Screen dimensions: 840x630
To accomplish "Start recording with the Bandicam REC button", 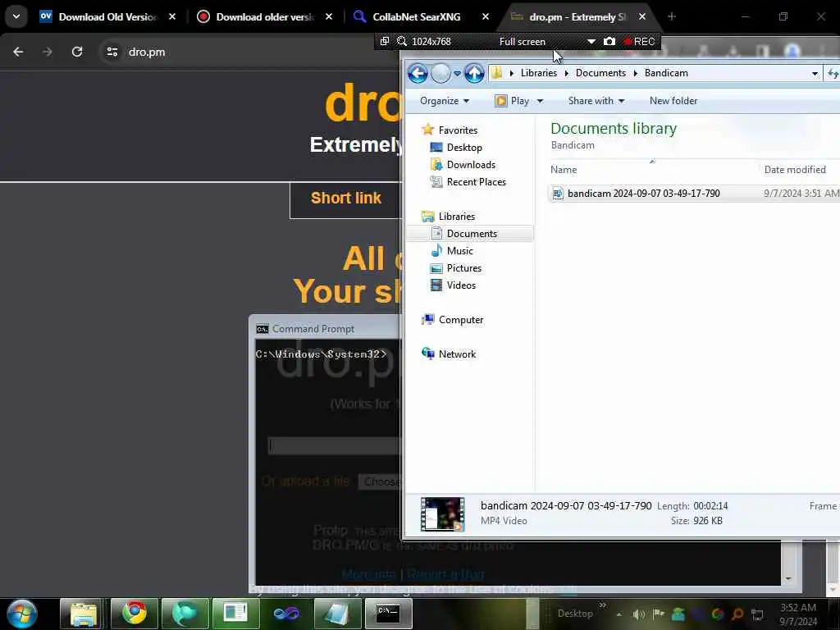I will [x=639, y=41].
